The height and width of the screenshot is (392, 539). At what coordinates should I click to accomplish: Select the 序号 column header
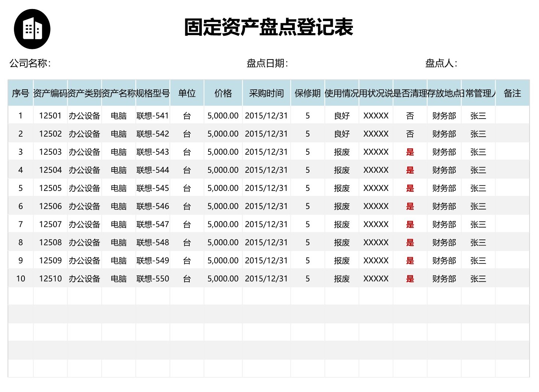point(20,93)
